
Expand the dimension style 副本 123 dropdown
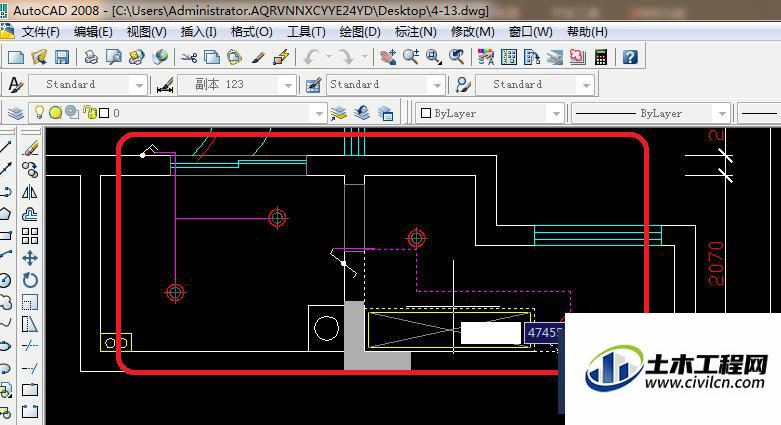point(287,85)
